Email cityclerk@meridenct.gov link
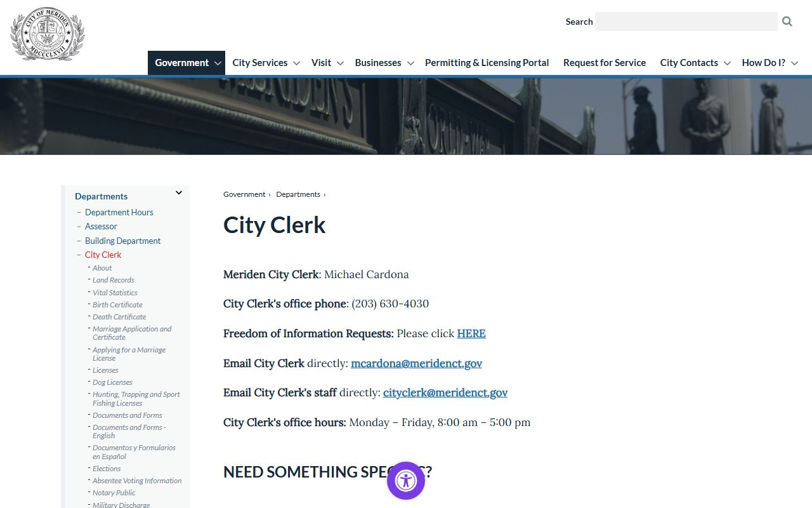 [445, 392]
